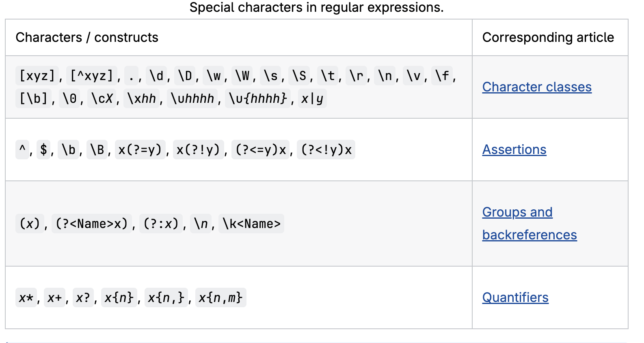
Task: Click the x|y code snippet
Action: click(312, 98)
